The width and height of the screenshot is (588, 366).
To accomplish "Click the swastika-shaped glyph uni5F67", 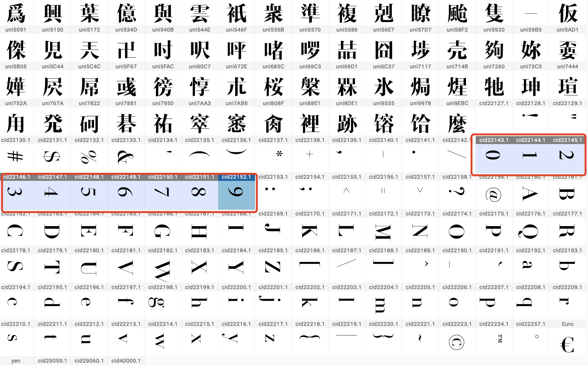I will [126, 51].
